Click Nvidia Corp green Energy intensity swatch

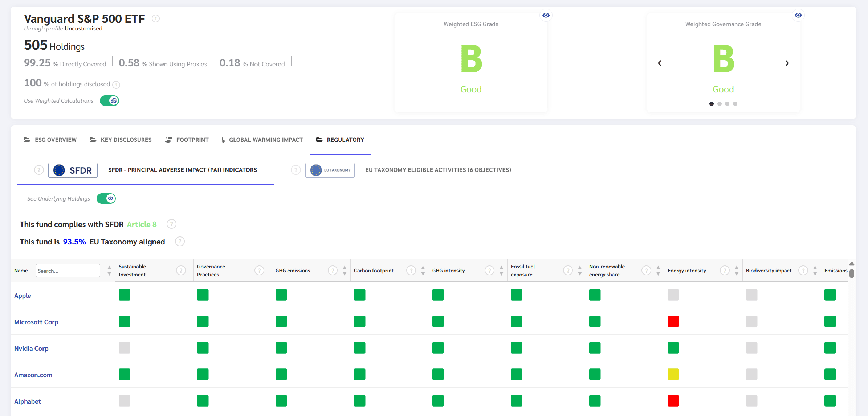tap(673, 348)
